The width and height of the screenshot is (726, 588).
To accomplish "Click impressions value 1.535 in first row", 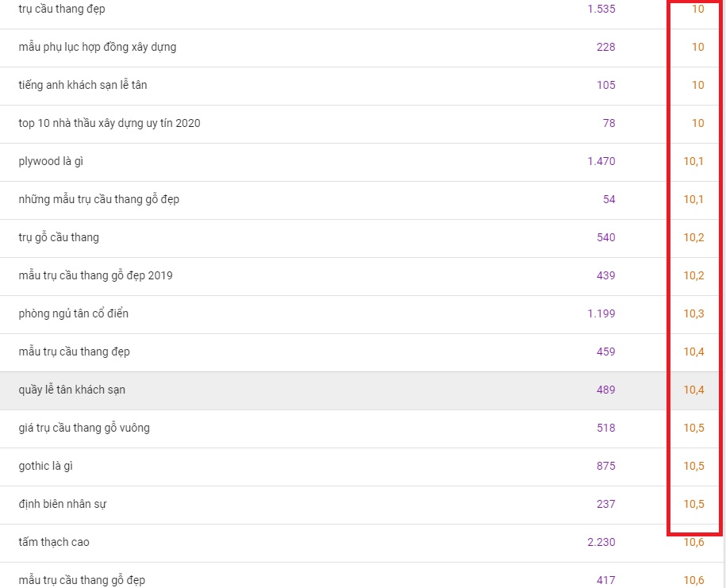I will coord(601,10).
